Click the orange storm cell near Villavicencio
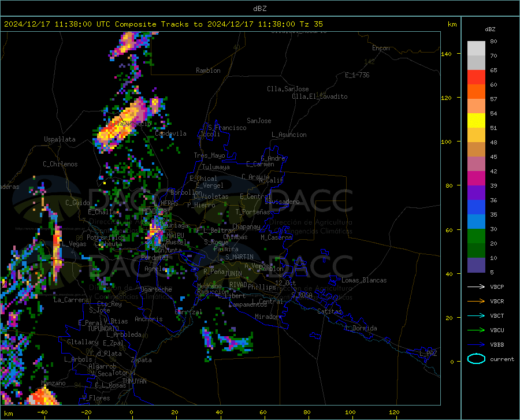Screen dimensions: 520x420 coord(121,127)
